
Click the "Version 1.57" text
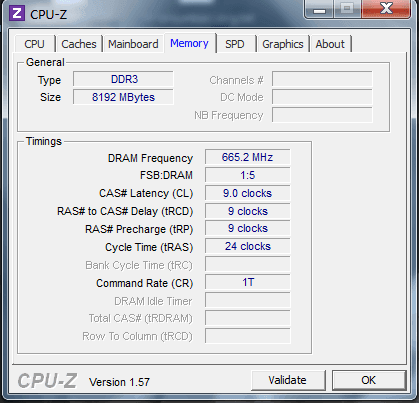[119, 382]
